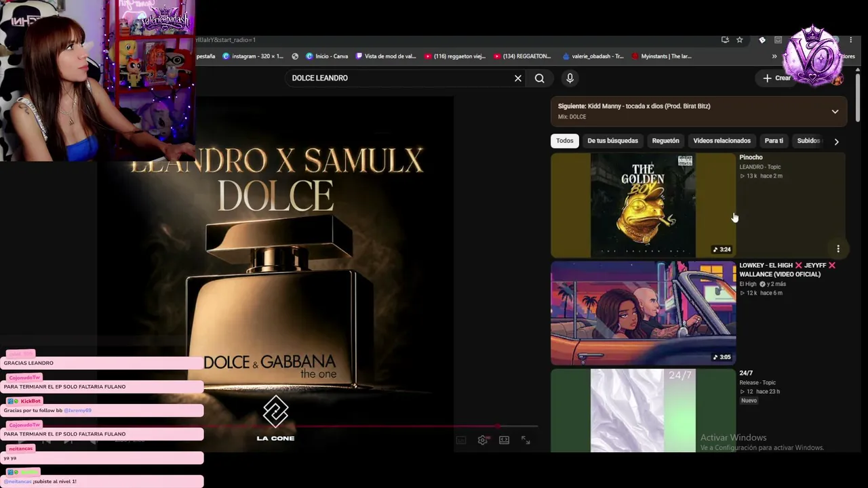Open Pinocho video three-dot options menu

click(x=838, y=249)
